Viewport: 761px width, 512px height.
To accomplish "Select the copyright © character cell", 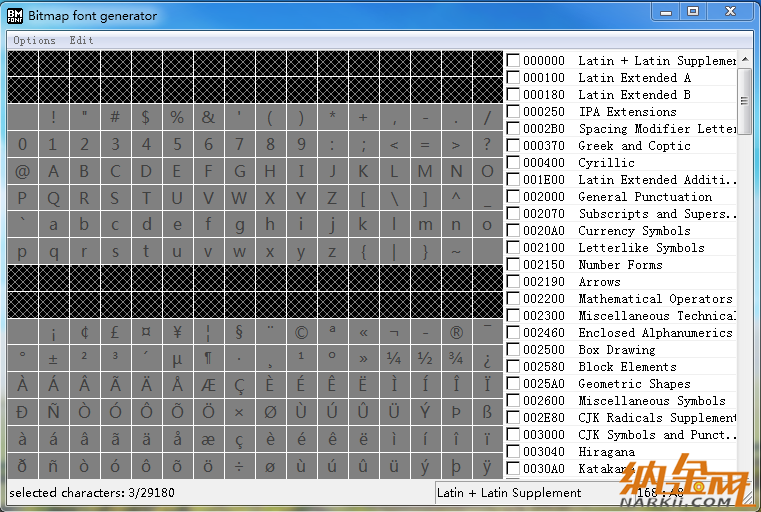I will click(x=301, y=332).
